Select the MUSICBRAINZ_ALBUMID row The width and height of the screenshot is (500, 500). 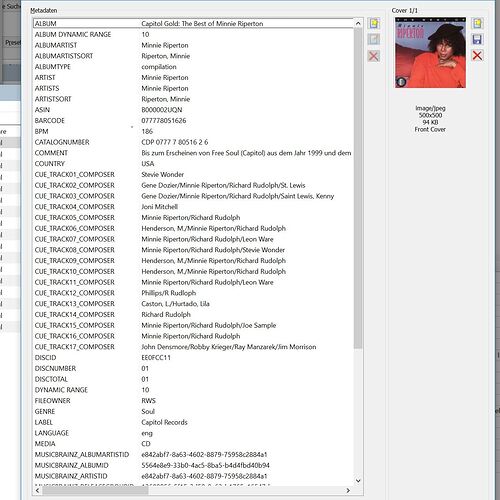[x=193, y=465]
